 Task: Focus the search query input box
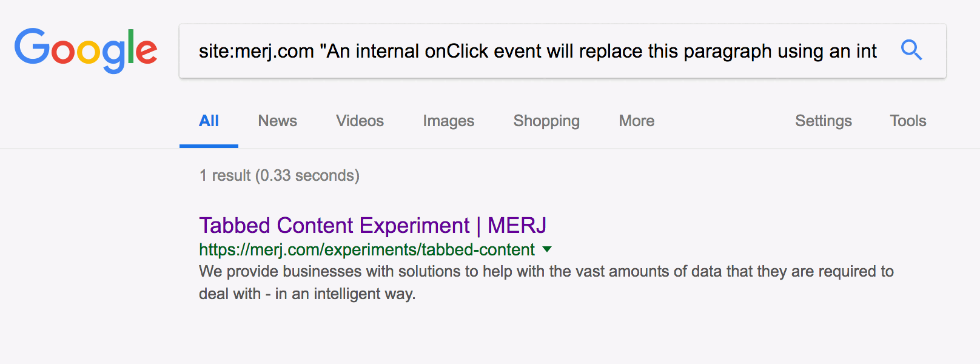[x=537, y=52]
